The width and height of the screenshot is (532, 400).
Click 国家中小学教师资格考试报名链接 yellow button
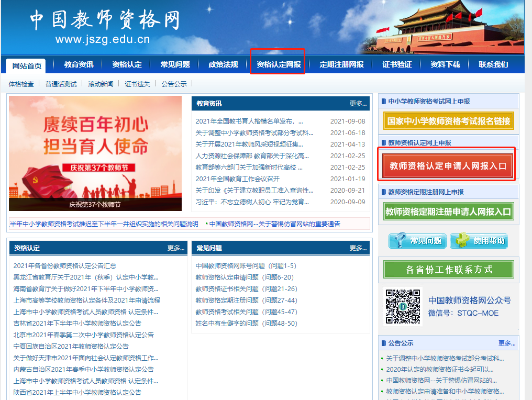tap(449, 121)
